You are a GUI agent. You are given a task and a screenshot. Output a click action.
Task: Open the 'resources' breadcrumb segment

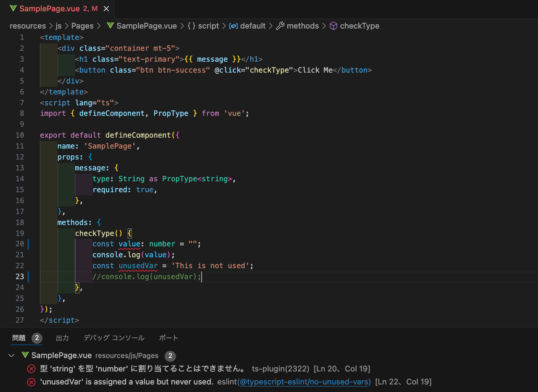[x=28, y=26]
